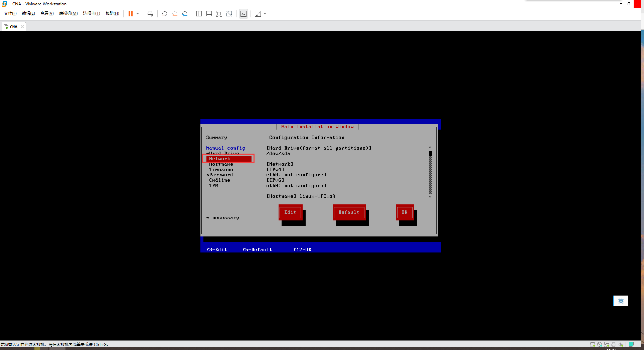Revert to the previous snapshot with the orange clock icon

click(x=175, y=14)
